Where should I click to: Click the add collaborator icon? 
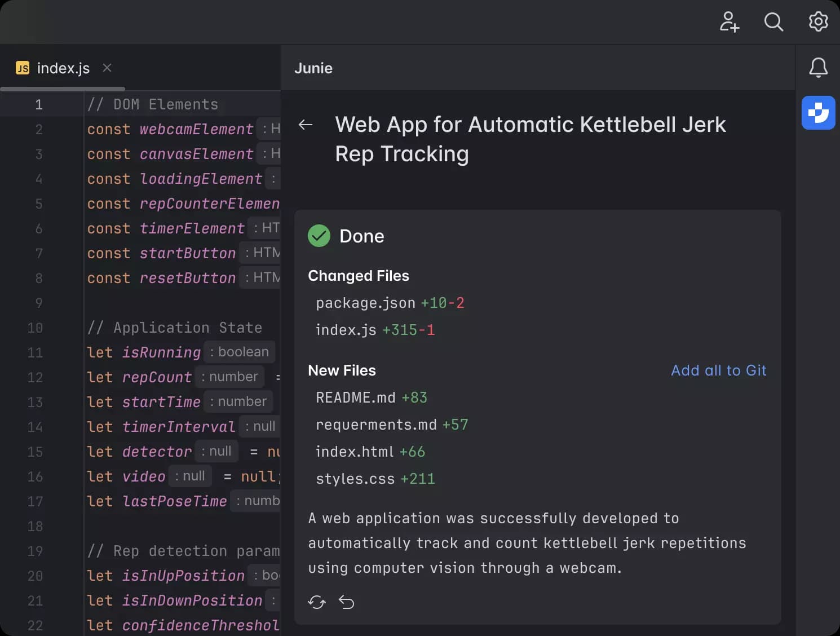[730, 23]
